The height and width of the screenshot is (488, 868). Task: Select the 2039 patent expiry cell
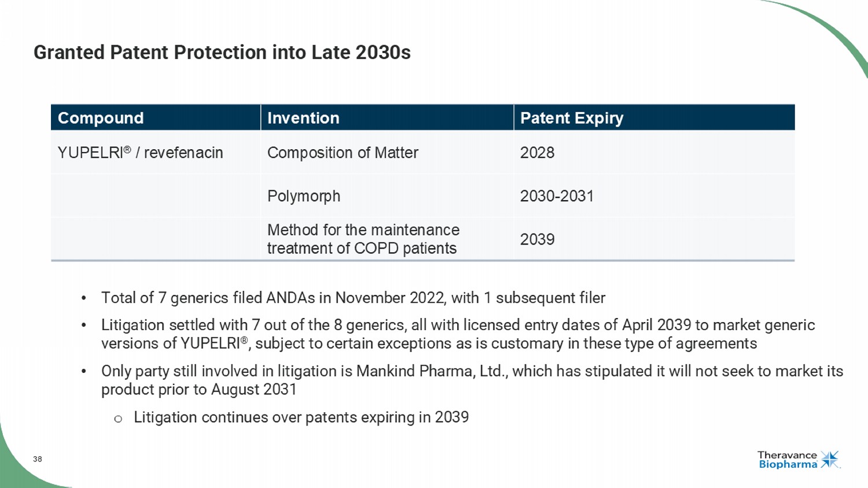537,239
